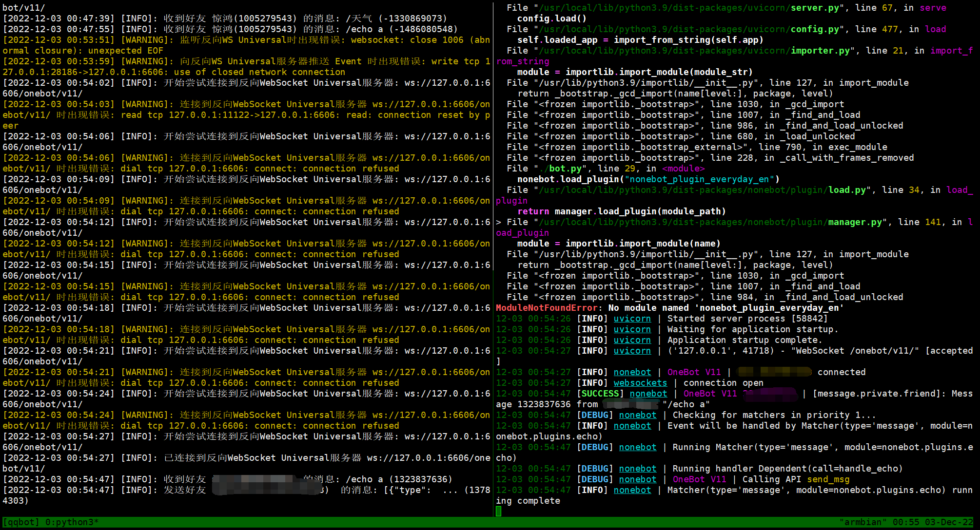This screenshot has width=980, height=530.
Task: Open nonebot link on the [SUCCESS] line
Action: [648, 394]
